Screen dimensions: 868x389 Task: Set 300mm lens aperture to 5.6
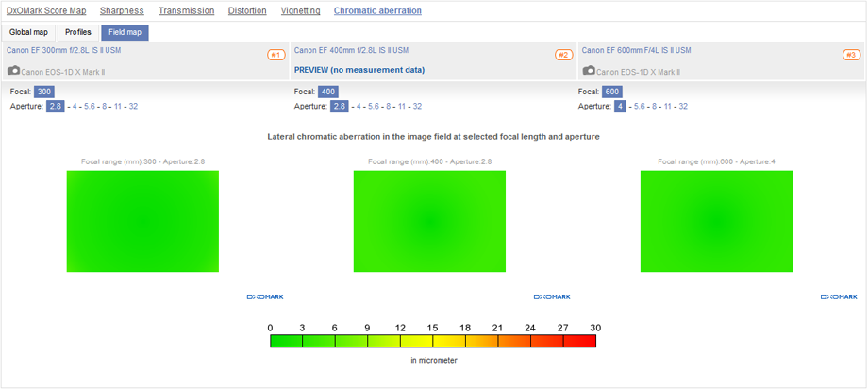pos(90,107)
